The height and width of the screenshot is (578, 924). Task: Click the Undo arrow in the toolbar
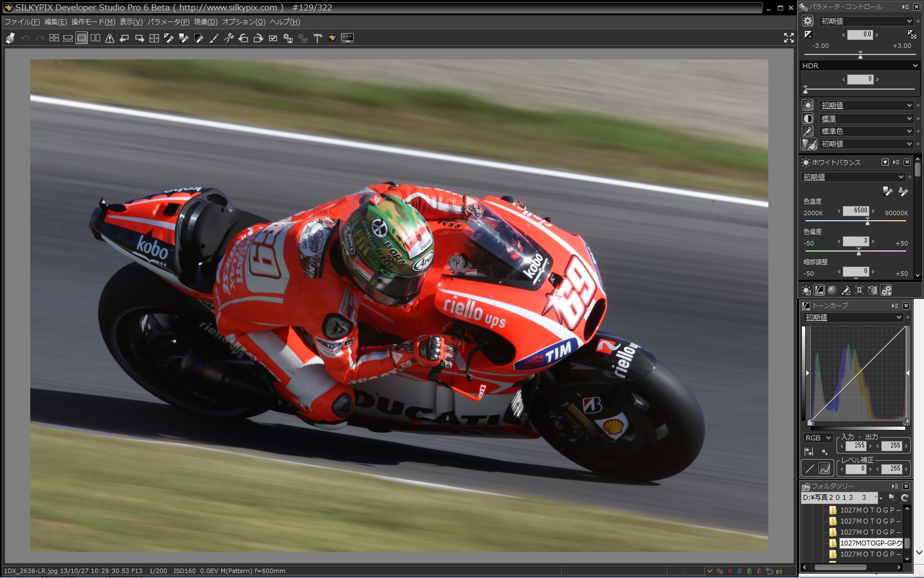click(x=25, y=38)
